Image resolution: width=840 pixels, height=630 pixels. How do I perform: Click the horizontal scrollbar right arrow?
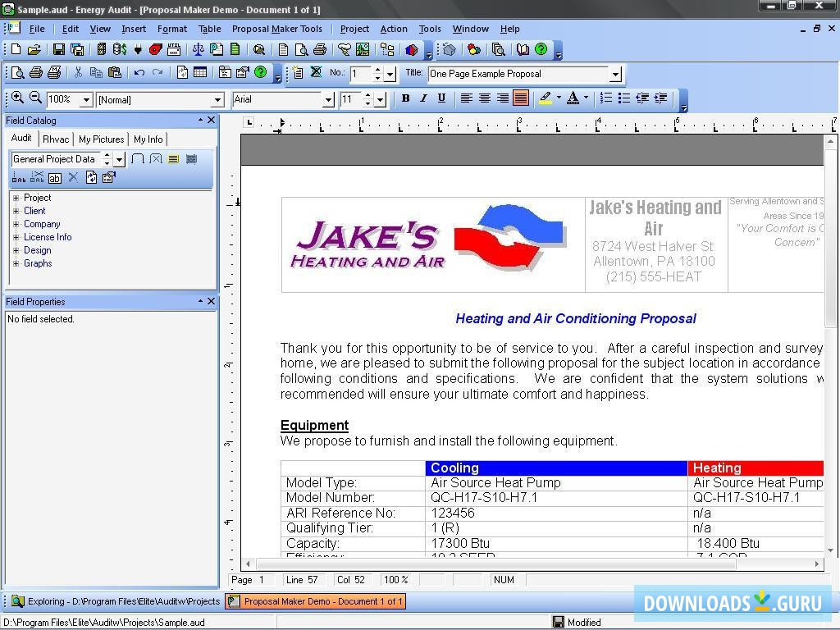click(817, 564)
